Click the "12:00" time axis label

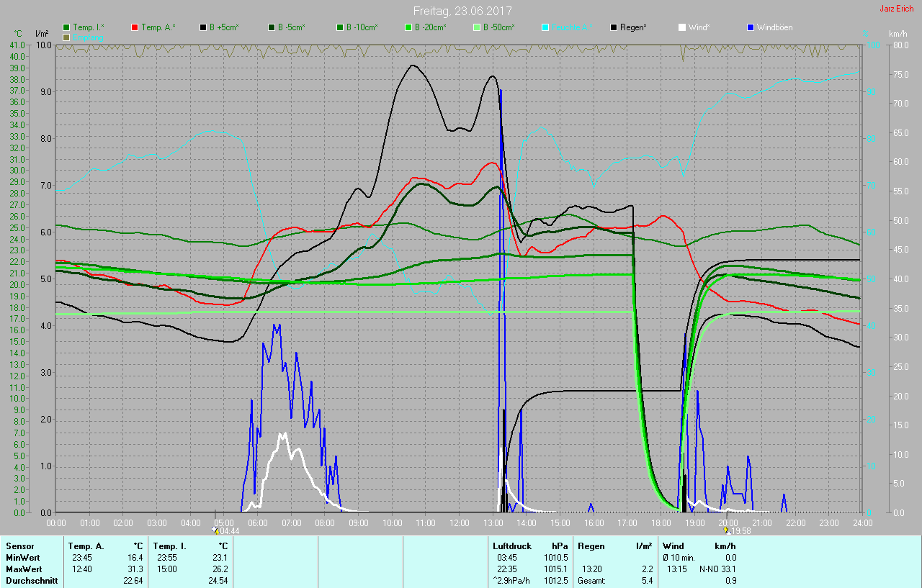(x=459, y=523)
